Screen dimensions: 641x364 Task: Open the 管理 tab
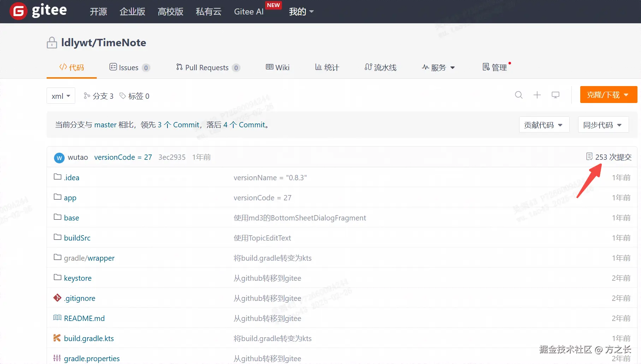495,67
